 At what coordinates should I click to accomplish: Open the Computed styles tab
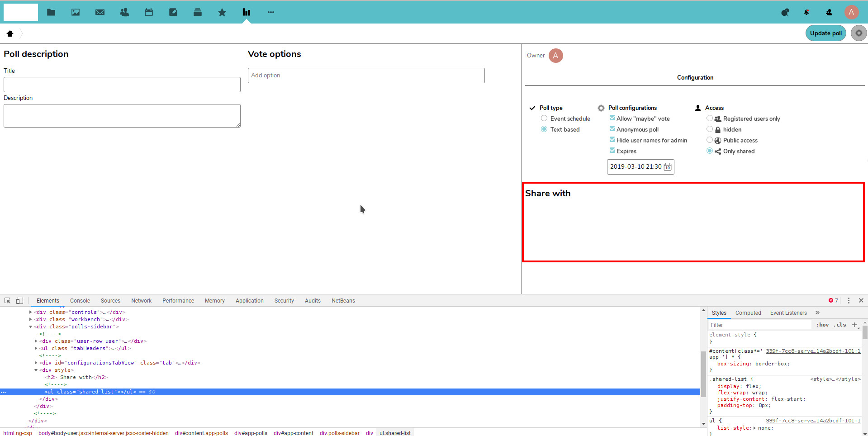(748, 313)
